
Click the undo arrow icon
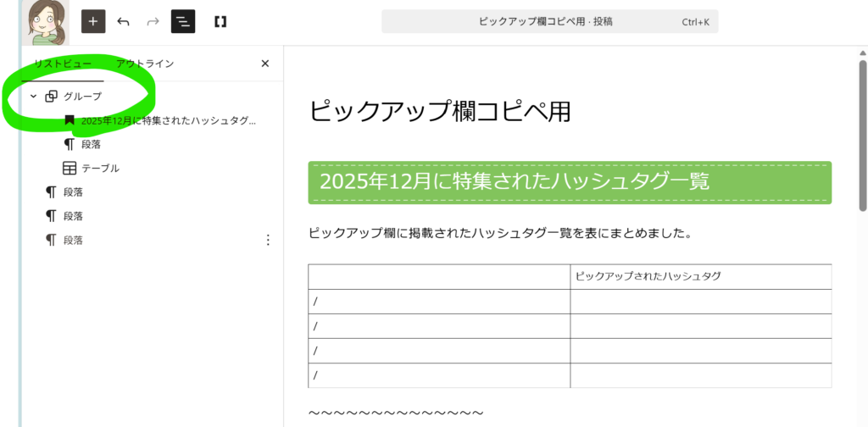(124, 21)
